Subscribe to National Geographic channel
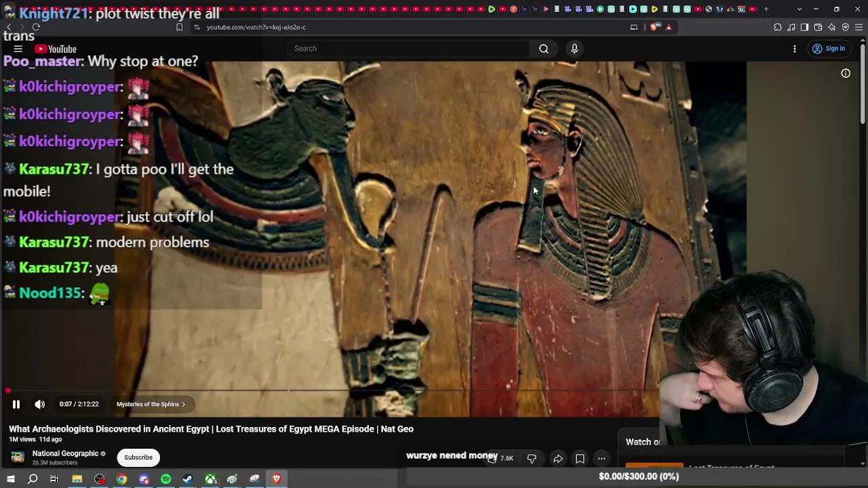The width and height of the screenshot is (868, 488). [x=138, y=457]
